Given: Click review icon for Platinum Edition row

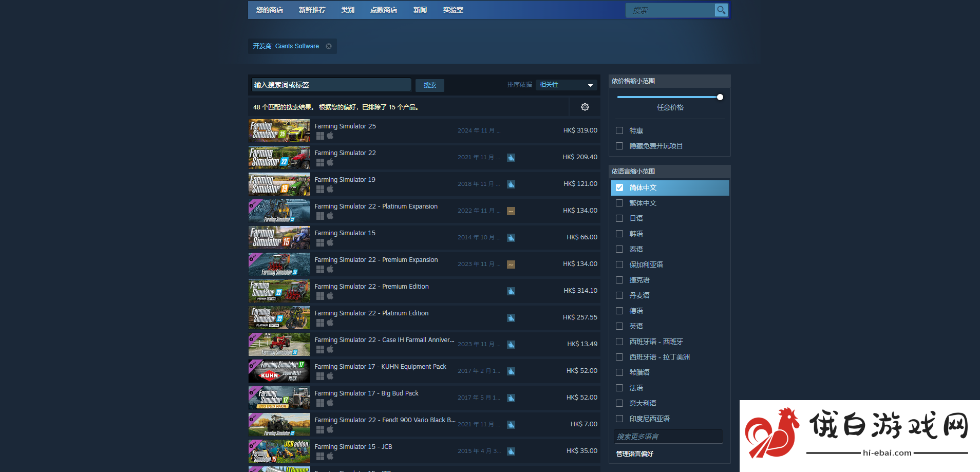Looking at the screenshot, I should point(511,318).
